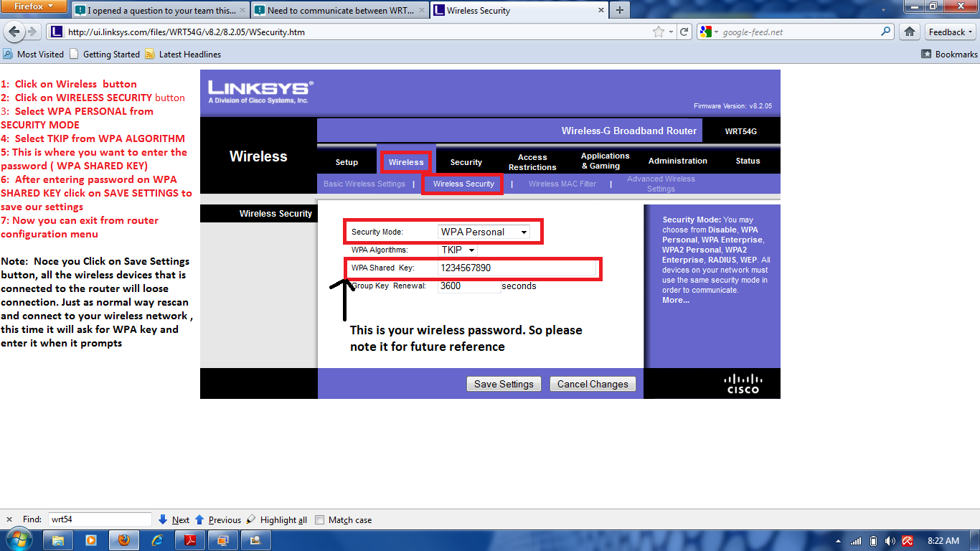Image resolution: width=980 pixels, height=551 pixels.
Task: Click the battery power tray icon
Action: click(874, 540)
